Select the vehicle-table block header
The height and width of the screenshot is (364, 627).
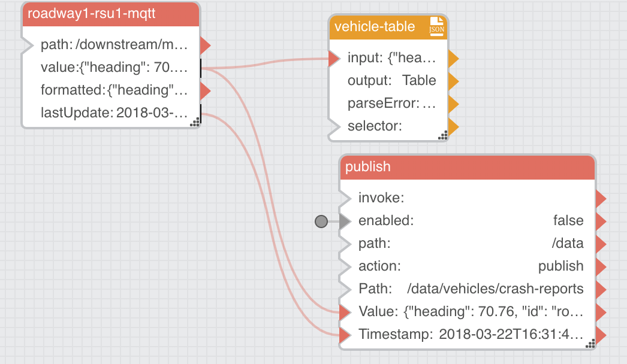pyautogui.click(x=388, y=27)
